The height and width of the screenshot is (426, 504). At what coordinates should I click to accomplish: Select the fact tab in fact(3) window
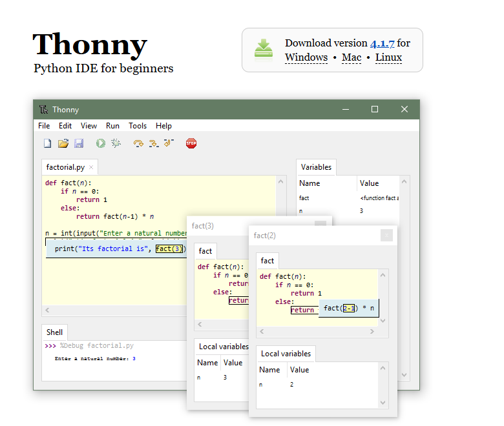click(x=205, y=251)
